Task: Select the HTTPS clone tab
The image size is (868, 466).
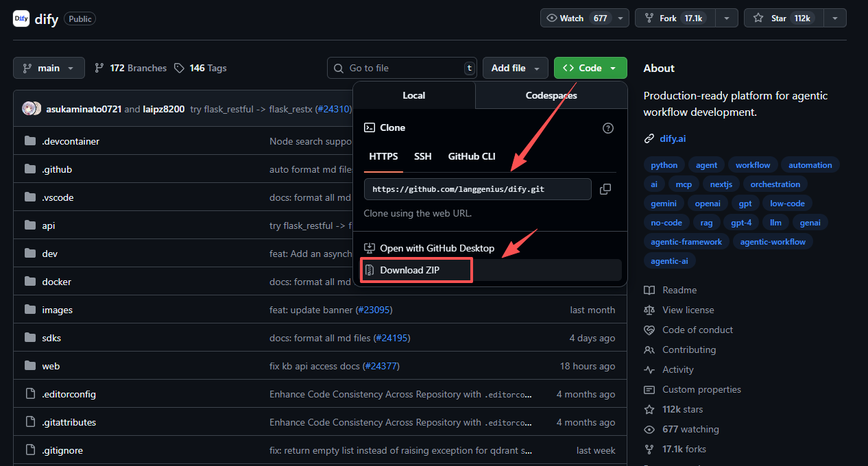Action: click(383, 156)
